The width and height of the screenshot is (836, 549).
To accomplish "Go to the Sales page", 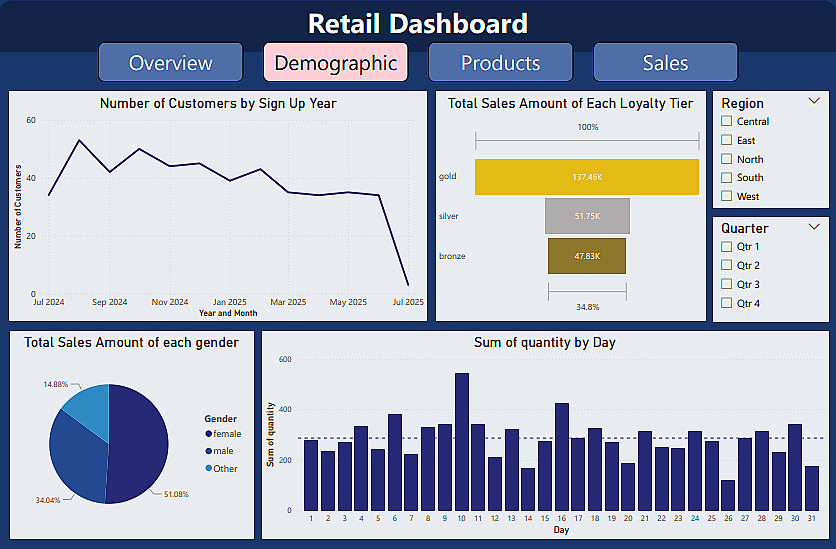I will pos(665,62).
